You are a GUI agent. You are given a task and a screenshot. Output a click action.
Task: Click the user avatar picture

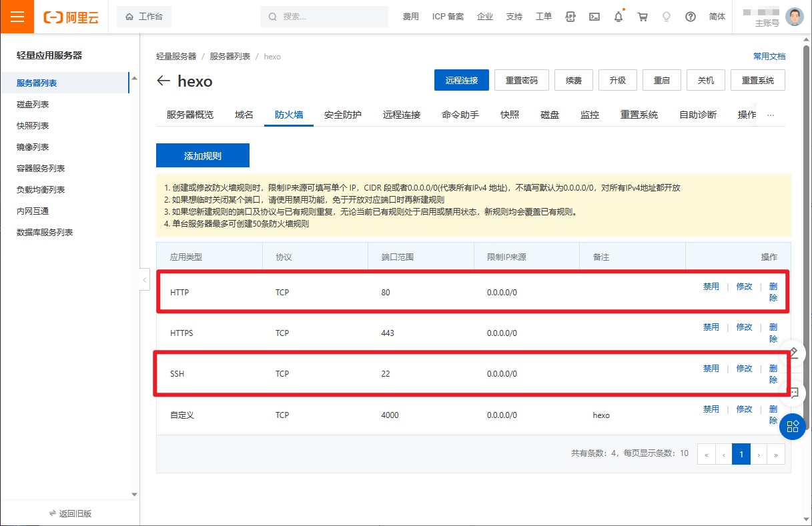coord(794,17)
